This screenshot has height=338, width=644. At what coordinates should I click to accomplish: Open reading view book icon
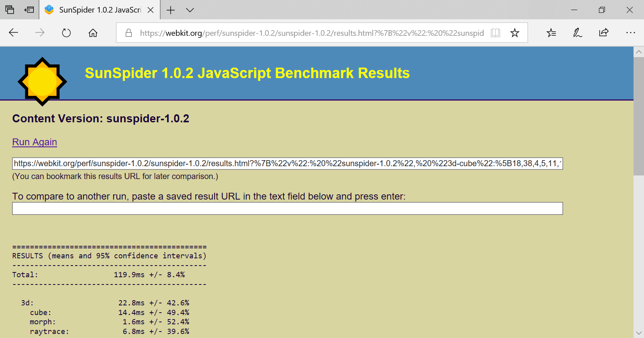(495, 33)
